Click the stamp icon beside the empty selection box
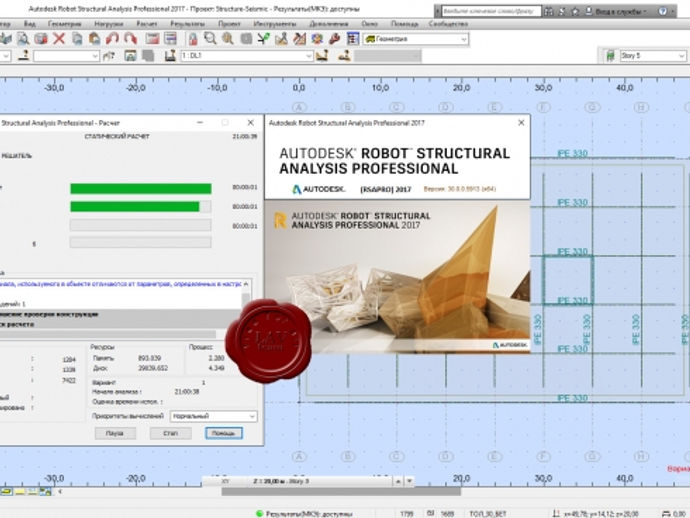Viewport: 690px width, 518px height. coord(23,56)
